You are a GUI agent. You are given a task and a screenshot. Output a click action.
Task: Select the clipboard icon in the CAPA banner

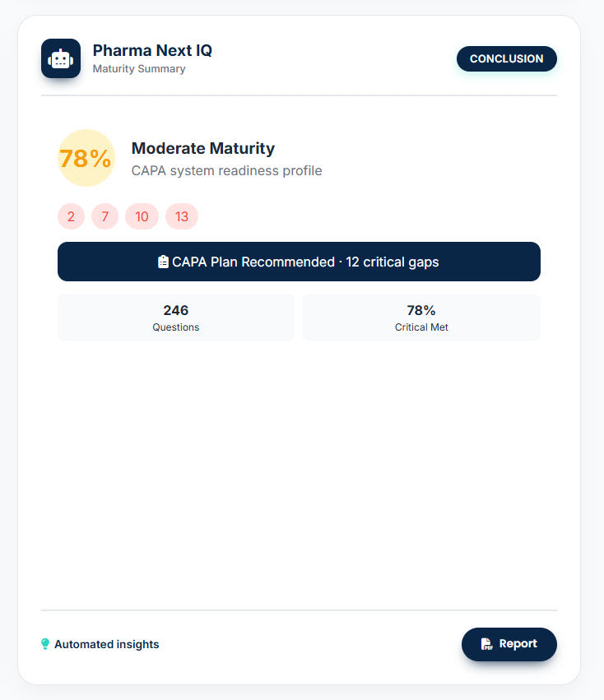point(162,261)
